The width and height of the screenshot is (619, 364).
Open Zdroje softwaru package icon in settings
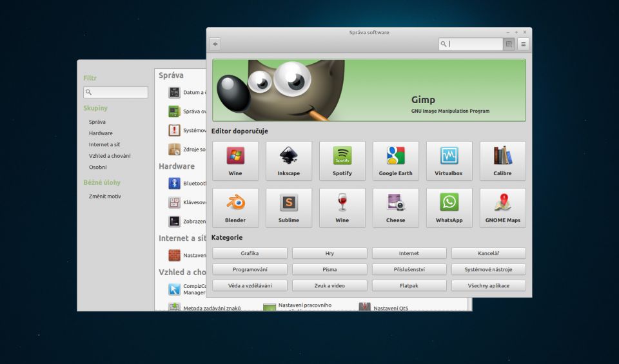tap(174, 149)
